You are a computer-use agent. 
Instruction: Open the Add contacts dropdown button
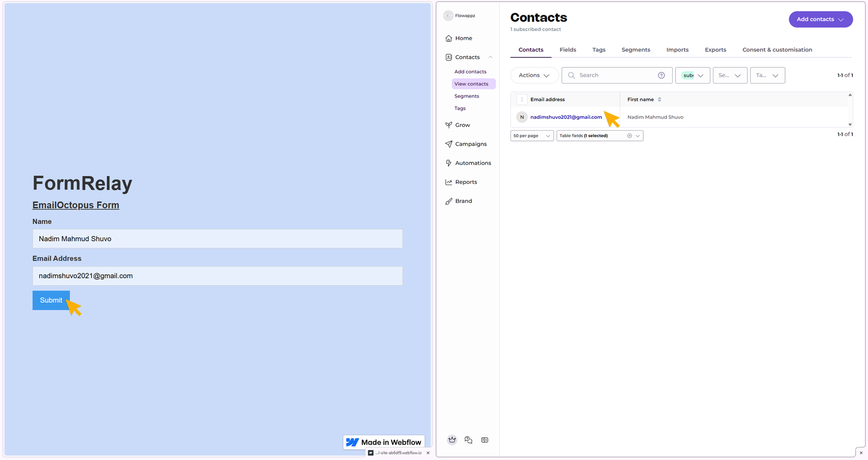tap(821, 20)
